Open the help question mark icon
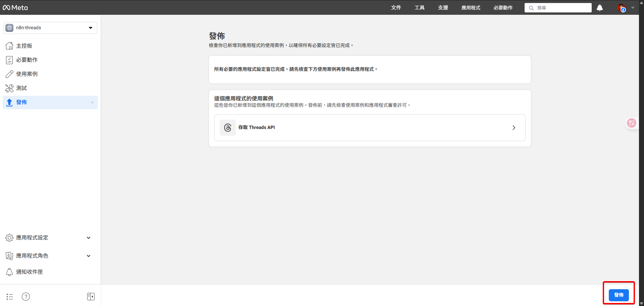This screenshot has width=644, height=306. pos(26,297)
